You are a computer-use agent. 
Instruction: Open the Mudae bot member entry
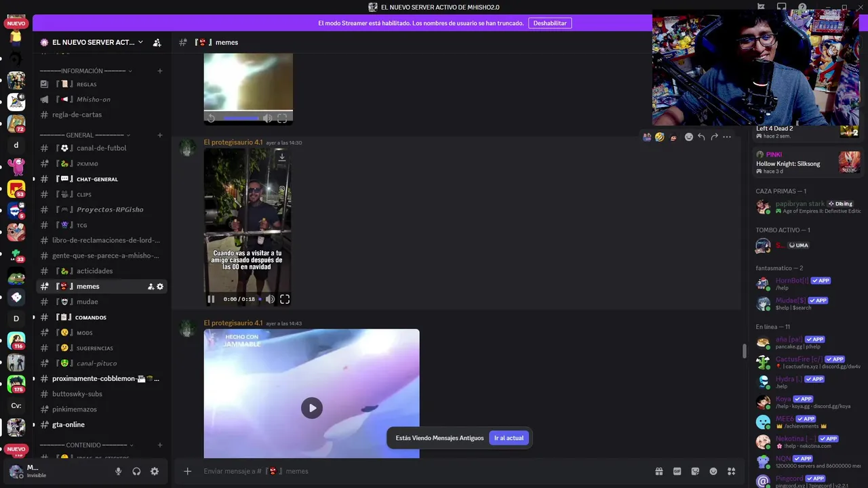click(x=807, y=304)
